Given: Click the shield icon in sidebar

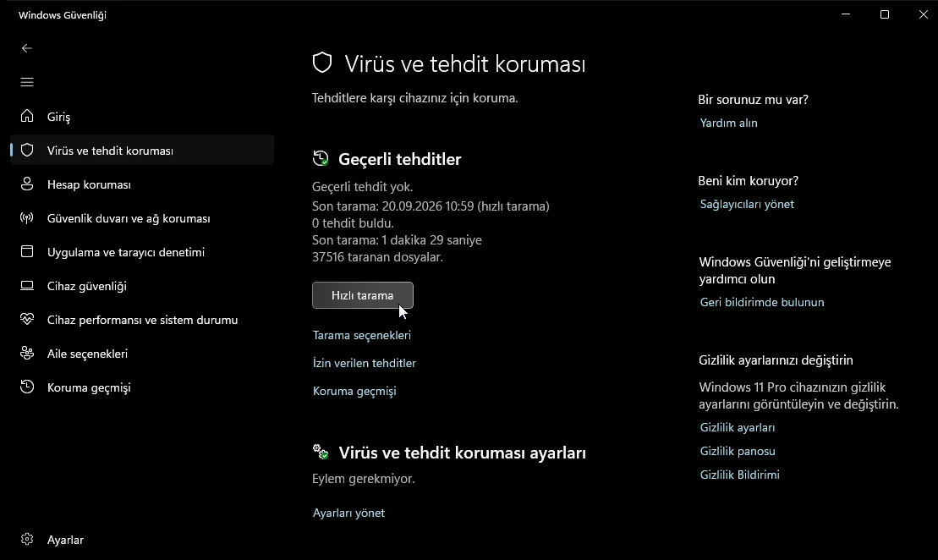Looking at the screenshot, I should [x=27, y=151].
